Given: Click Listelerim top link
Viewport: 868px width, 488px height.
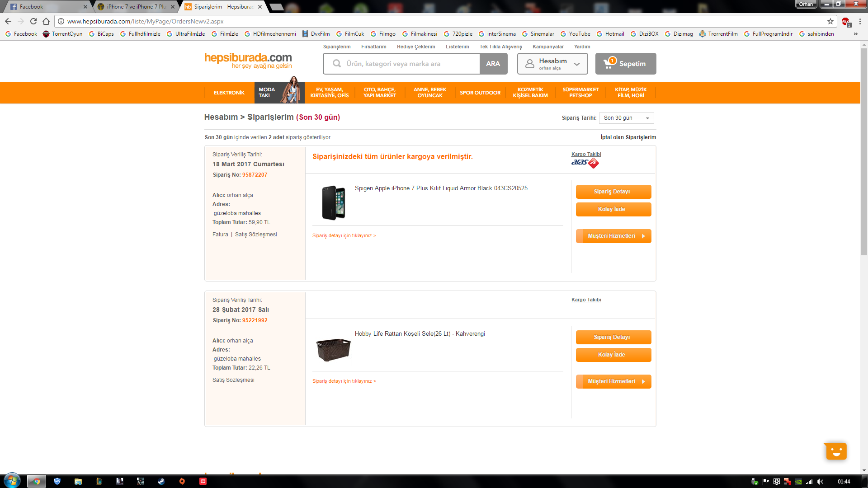Looking at the screenshot, I should pyautogui.click(x=458, y=47).
